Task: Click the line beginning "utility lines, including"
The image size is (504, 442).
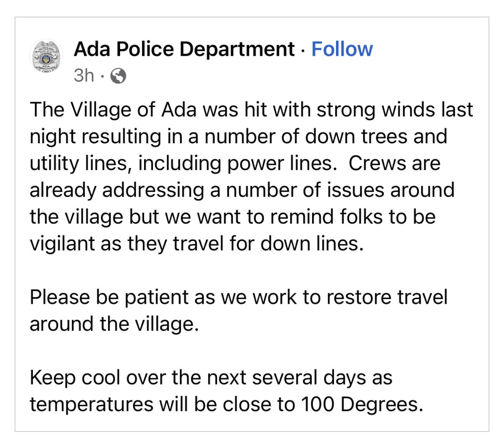Action: click(235, 163)
